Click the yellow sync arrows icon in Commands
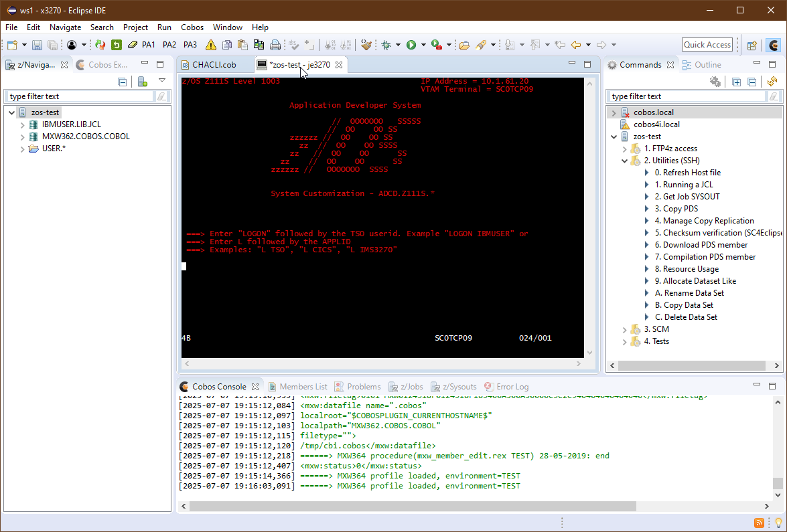 coord(772,82)
